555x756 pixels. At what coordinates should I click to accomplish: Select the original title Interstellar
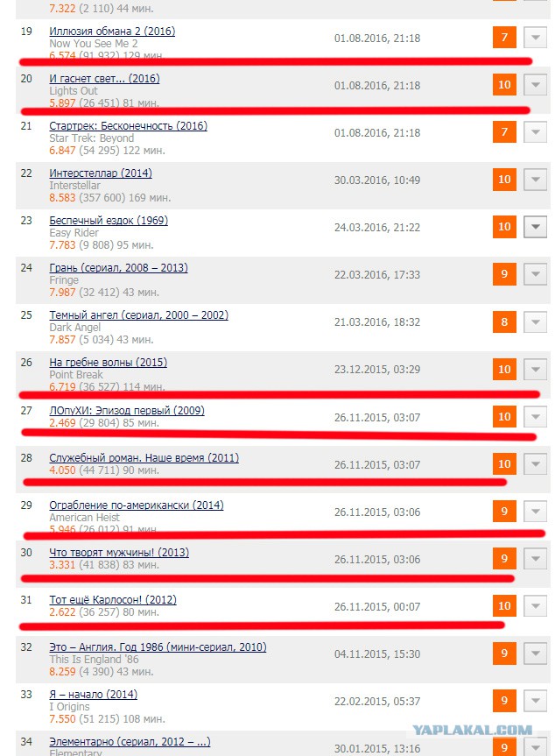coord(74,185)
